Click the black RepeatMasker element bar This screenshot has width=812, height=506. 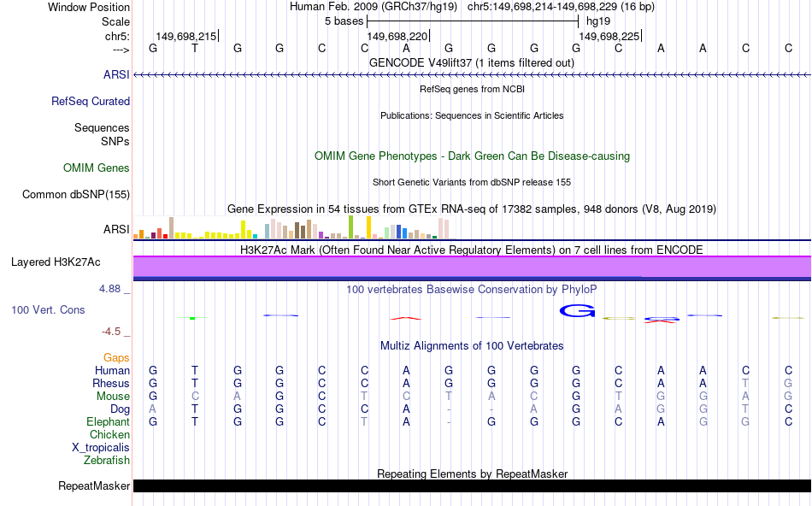472,485
